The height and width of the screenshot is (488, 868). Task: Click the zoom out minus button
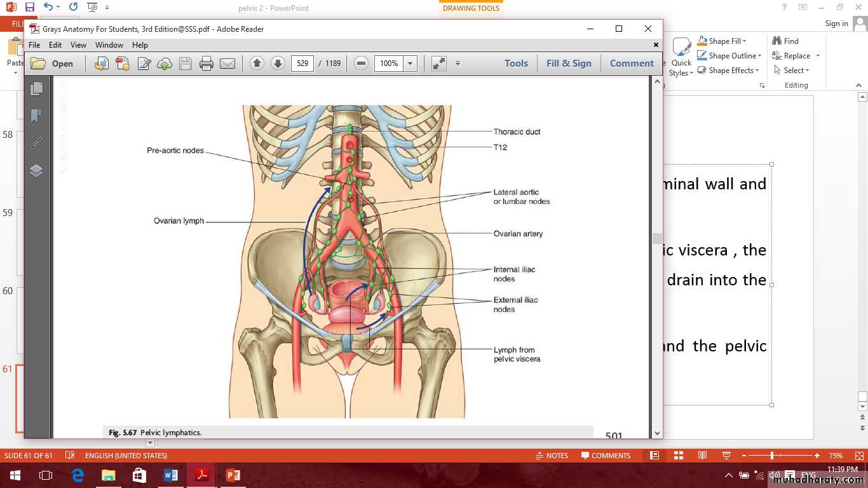361,64
